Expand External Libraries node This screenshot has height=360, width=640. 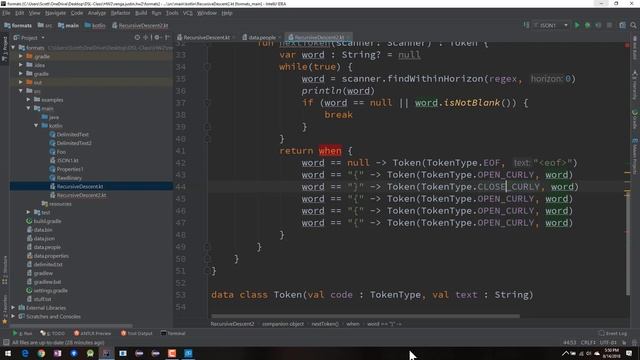[13, 308]
